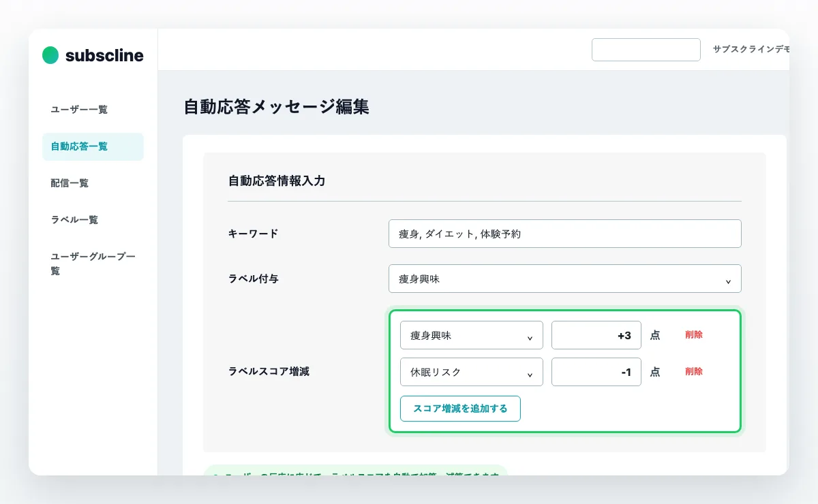Delete the 痩身興味 score row
This screenshot has height=504, width=818.
pyautogui.click(x=694, y=335)
